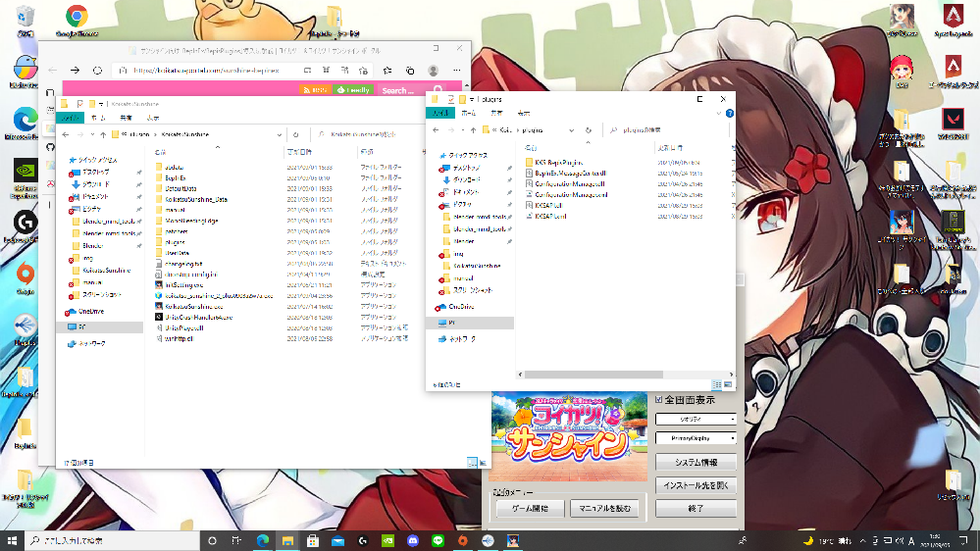Click the orange RSS button on webpage
980x551 pixels.
coord(316,90)
